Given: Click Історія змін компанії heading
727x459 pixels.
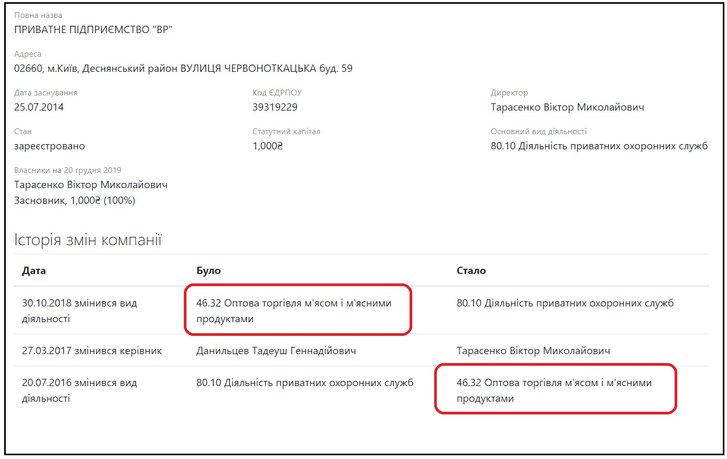Looking at the screenshot, I should click(x=88, y=240).
